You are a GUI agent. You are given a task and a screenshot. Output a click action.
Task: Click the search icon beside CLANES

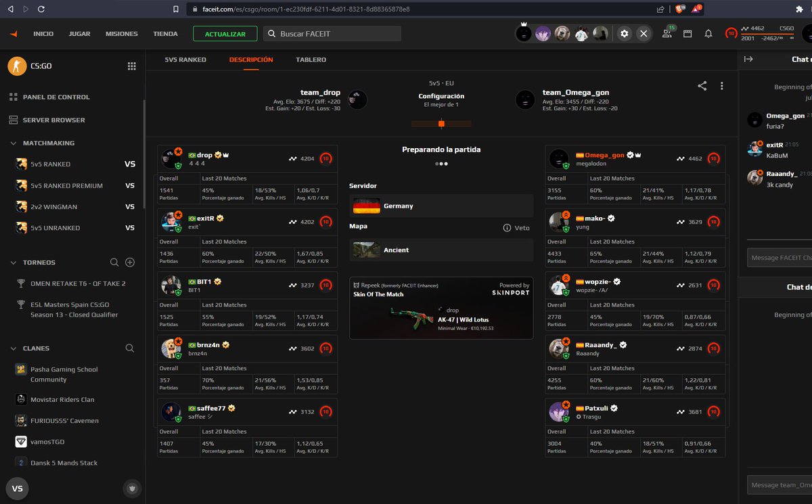click(130, 348)
